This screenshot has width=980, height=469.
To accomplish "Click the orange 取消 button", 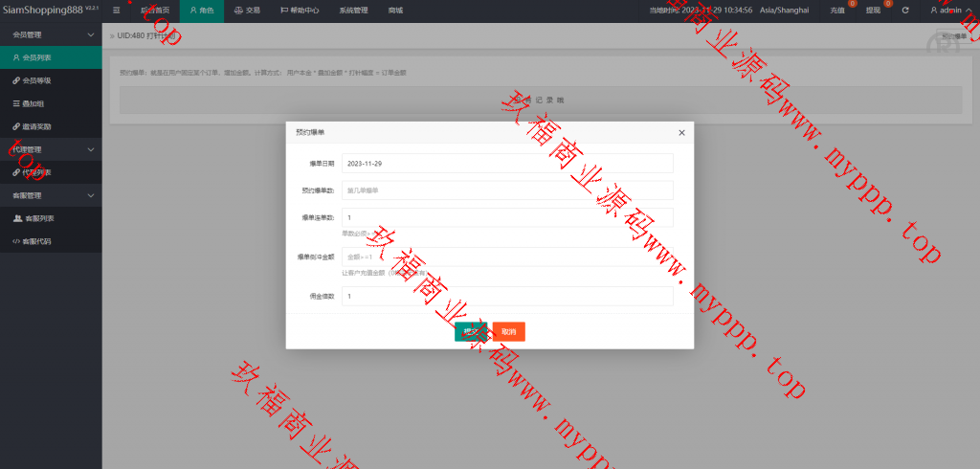I will click(508, 331).
